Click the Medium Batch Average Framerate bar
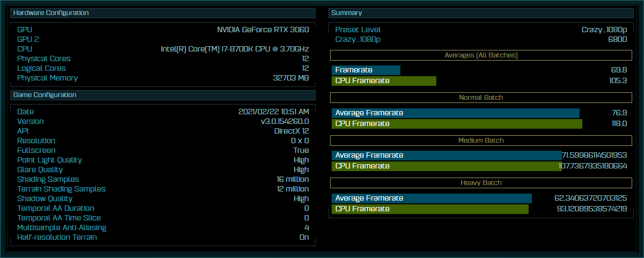The image size is (644, 258). tap(447, 156)
